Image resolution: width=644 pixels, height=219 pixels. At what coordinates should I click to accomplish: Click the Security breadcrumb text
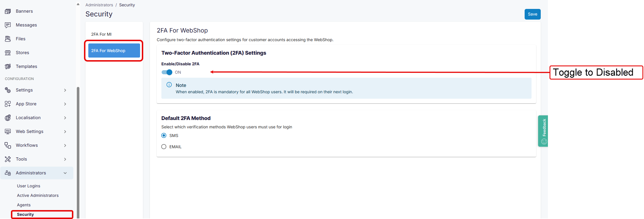click(127, 5)
